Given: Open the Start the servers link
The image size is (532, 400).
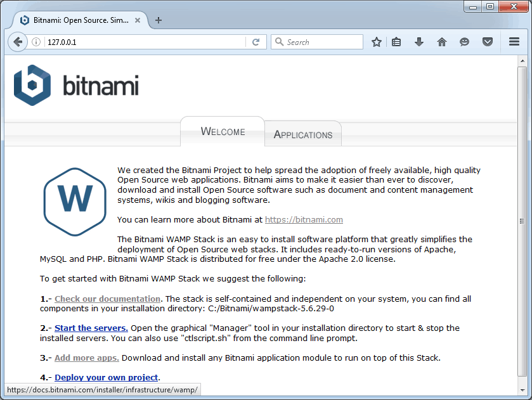Looking at the screenshot, I should click(x=91, y=328).
